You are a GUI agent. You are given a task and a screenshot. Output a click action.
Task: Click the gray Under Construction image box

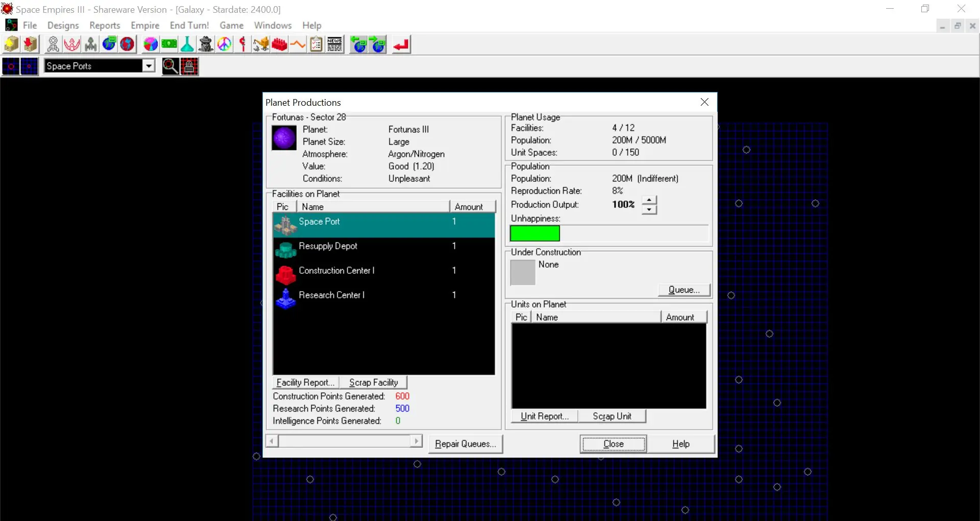click(x=523, y=273)
